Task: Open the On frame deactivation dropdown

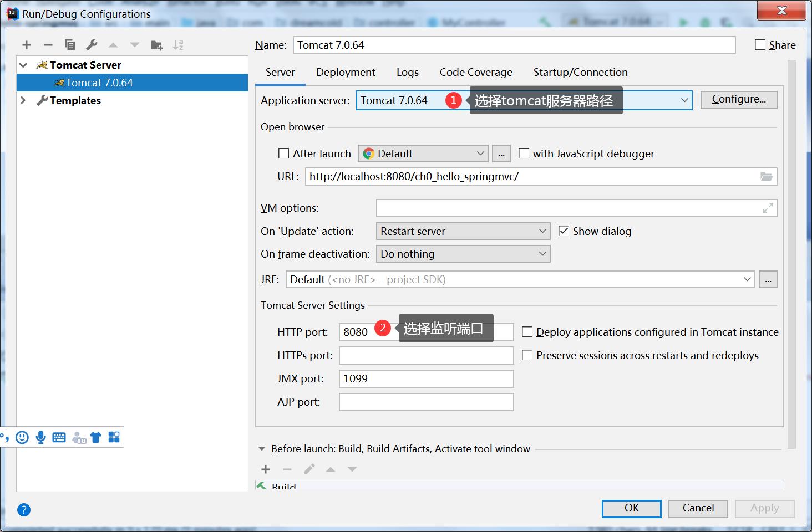Action: [x=463, y=254]
